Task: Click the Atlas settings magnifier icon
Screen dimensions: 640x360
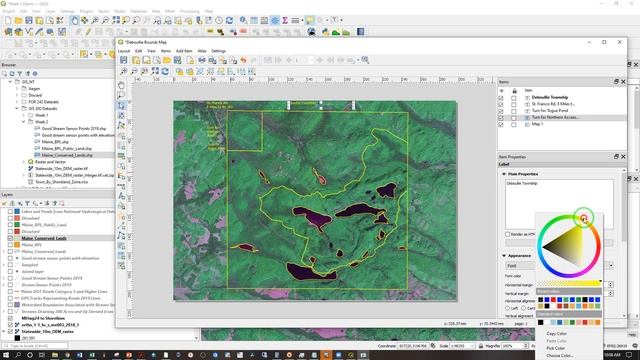Action: [365, 60]
